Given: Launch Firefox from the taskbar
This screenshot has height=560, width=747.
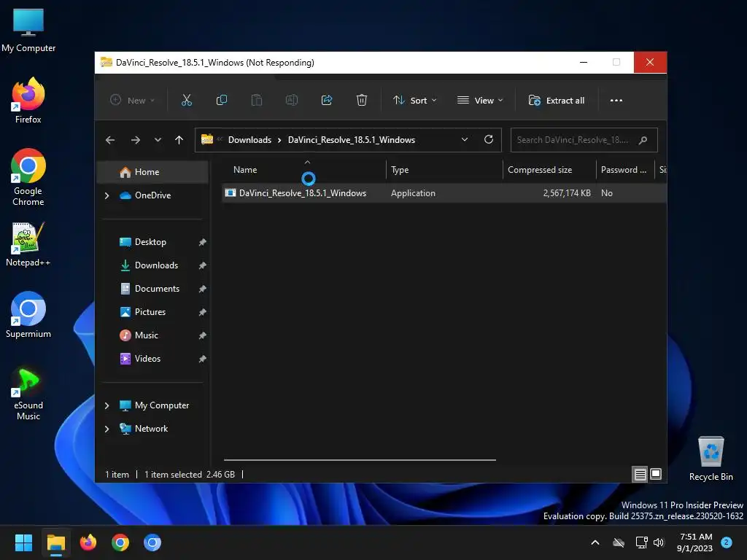Looking at the screenshot, I should [x=88, y=542].
